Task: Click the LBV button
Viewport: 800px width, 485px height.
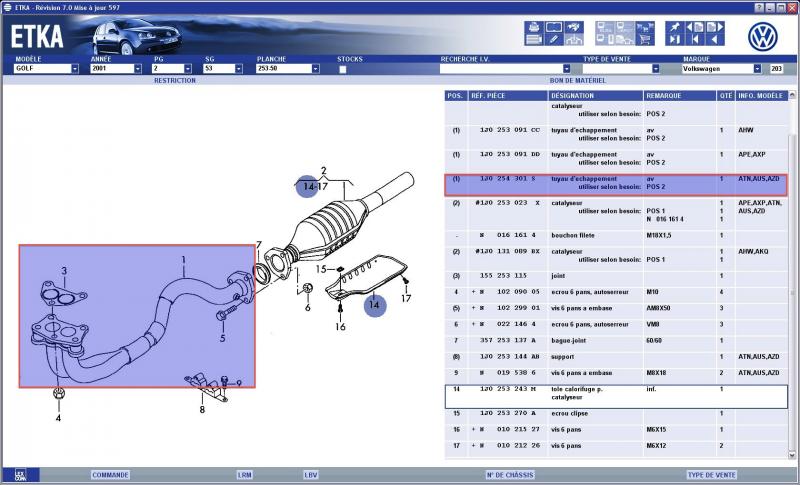Action: tap(311, 475)
